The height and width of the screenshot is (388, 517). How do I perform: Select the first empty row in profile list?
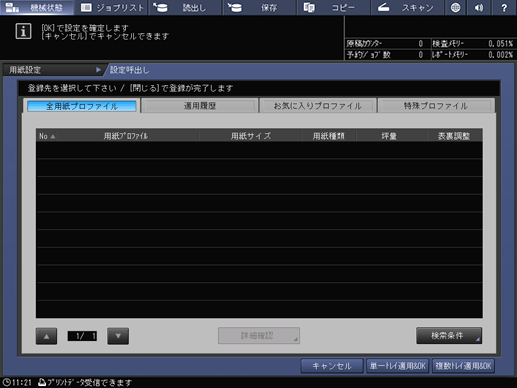click(x=259, y=150)
